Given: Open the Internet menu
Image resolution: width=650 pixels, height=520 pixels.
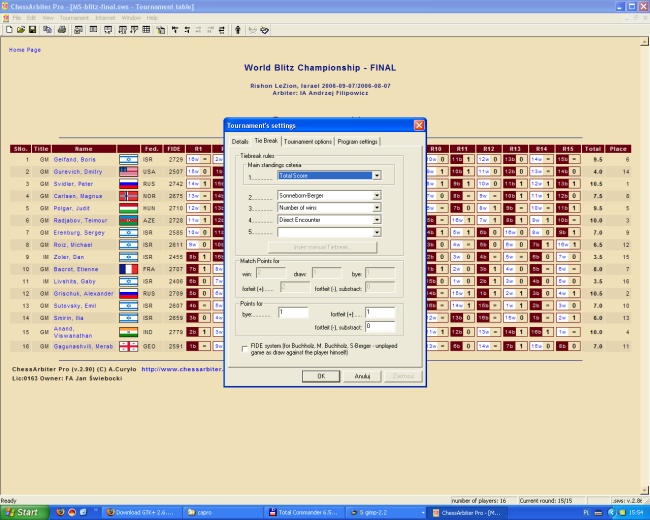Looking at the screenshot, I should tap(105, 18).
